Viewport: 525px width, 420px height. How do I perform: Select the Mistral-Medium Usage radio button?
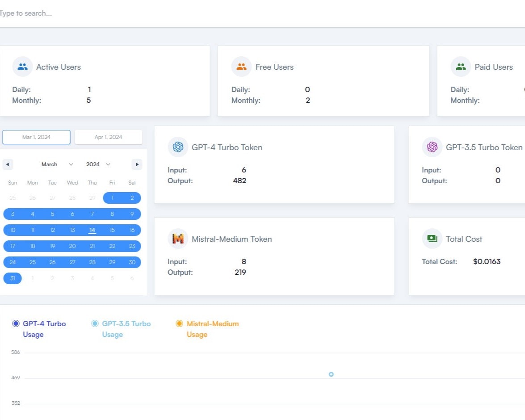180,323
